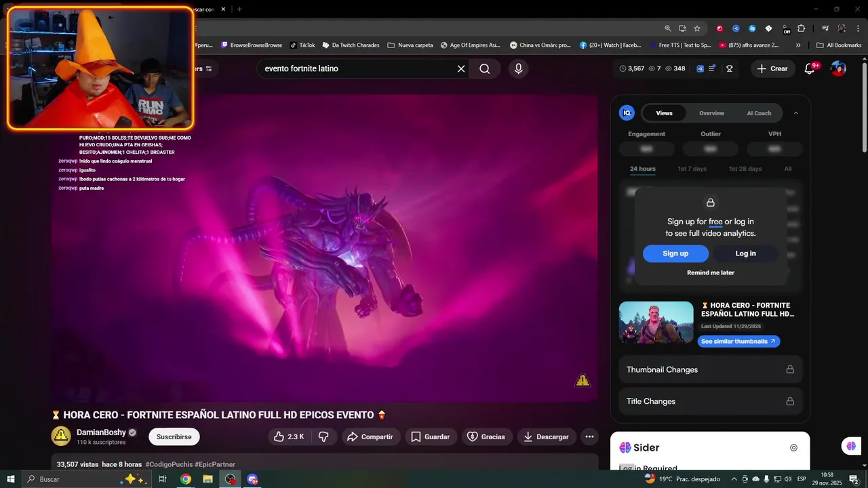Screen dimensions: 868x488
Task: Select the Views tab in vidIQ
Action: (x=664, y=113)
